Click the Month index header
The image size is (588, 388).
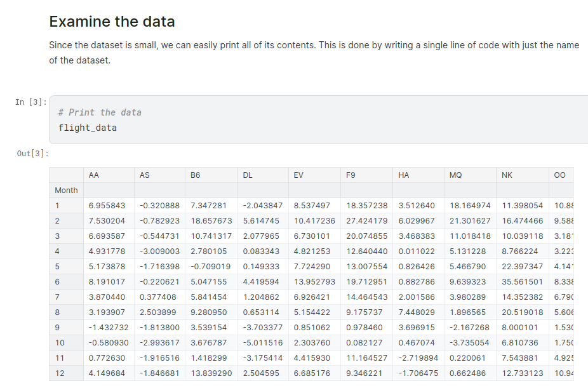pyautogui.click(x=66, y=190)
